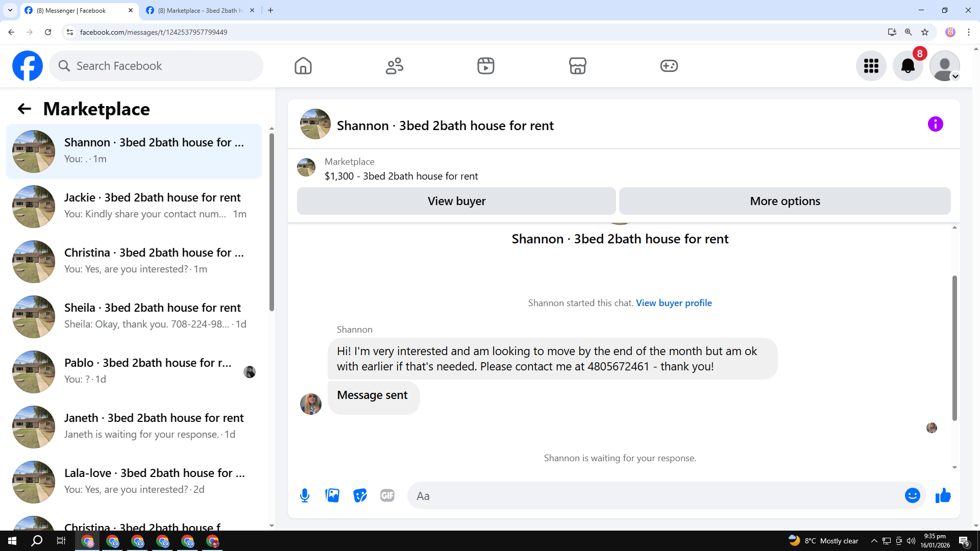Send a thumbs-up like
The image size is (980, 551).
point(943,495)
